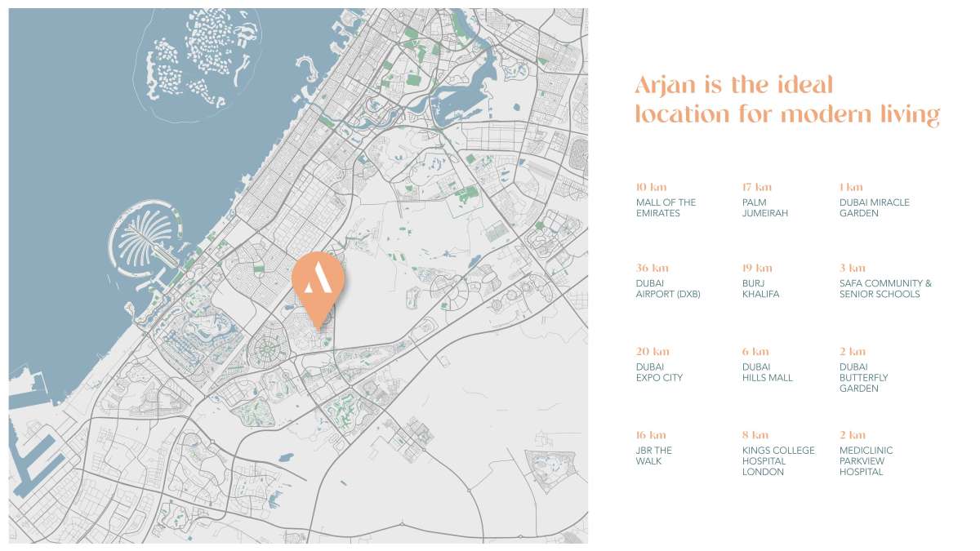Click the 'Mediclinic Parkview Hospital' label
The width and height of the screenshot is (980, 551).
click(x=866, y=460)
